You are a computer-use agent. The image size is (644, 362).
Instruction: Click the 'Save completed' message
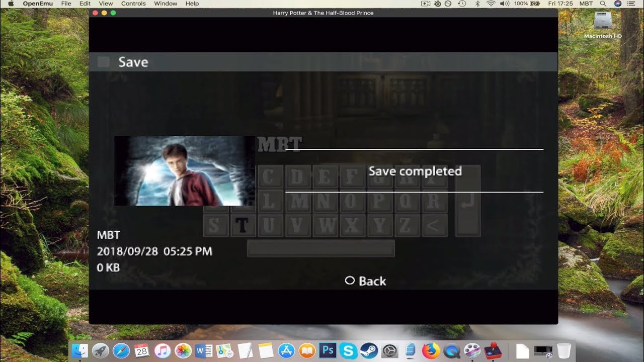415,171
